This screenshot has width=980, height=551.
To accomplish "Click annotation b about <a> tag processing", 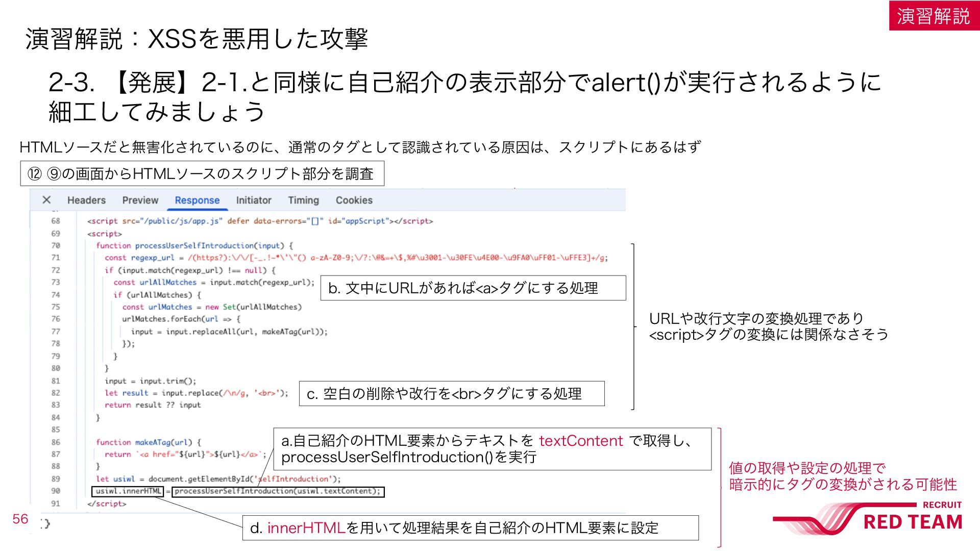I will coord(473,288).
